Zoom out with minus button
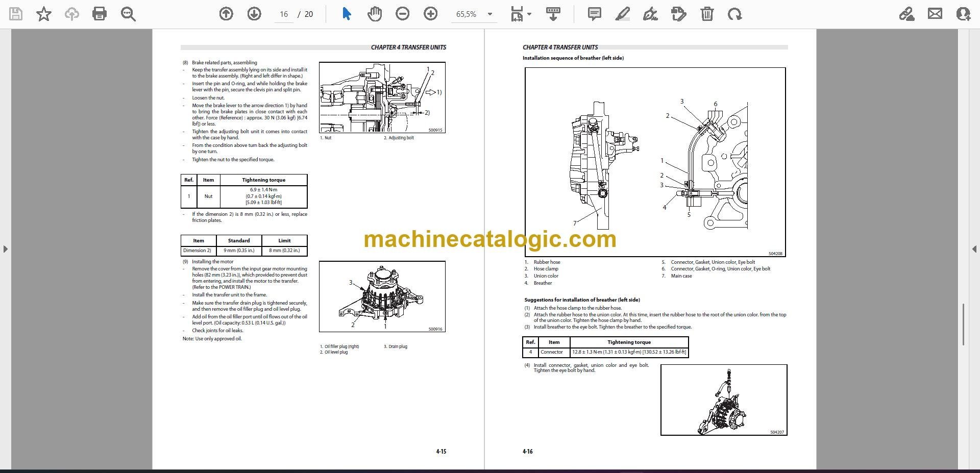The image size is (980, 473). click(x=403, y=14)
